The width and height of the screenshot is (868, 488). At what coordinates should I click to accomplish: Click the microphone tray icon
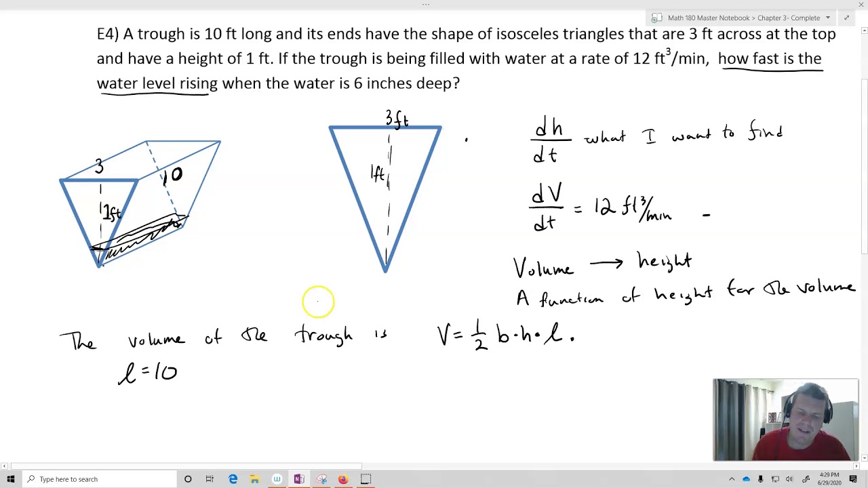click(761, 479)
